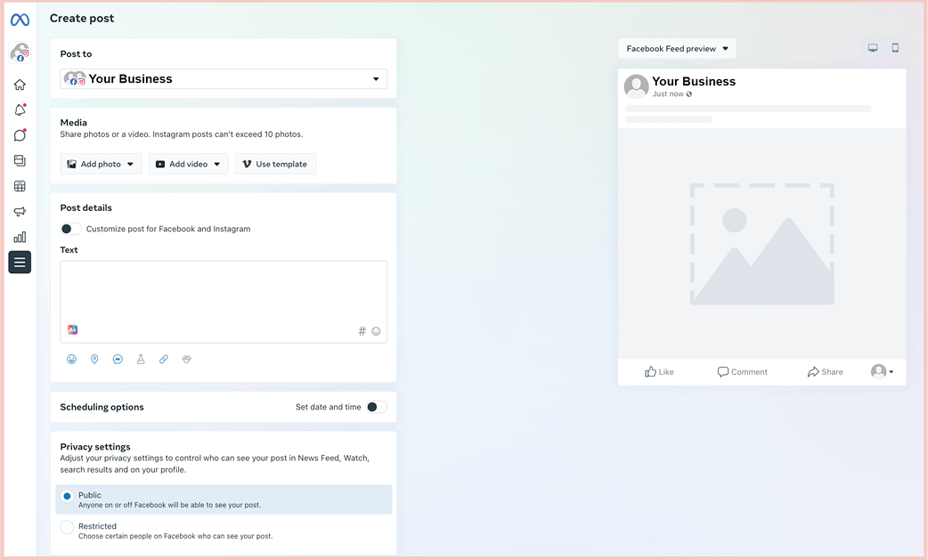Open emoji picker inside the text box
This screenshot has height=560, width=928.
coord(376,331)
